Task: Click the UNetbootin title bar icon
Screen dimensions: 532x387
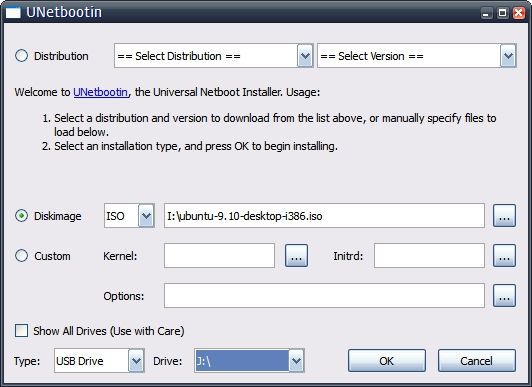Action: [13, 12]
